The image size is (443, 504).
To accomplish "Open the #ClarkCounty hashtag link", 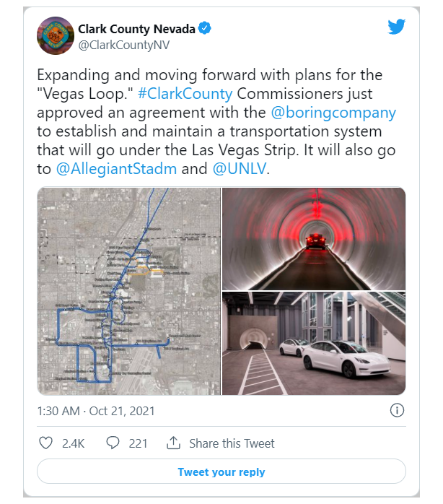I will [x=185, y=94].
